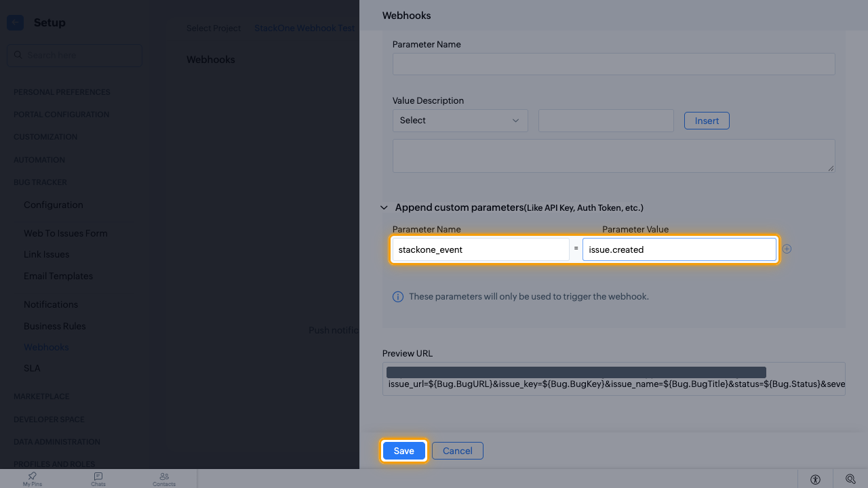Image resolution: width=868 pixels, height=488 pixels.
Task: Open My Pins in bottom bar
Action: click(x=32, y=479)
